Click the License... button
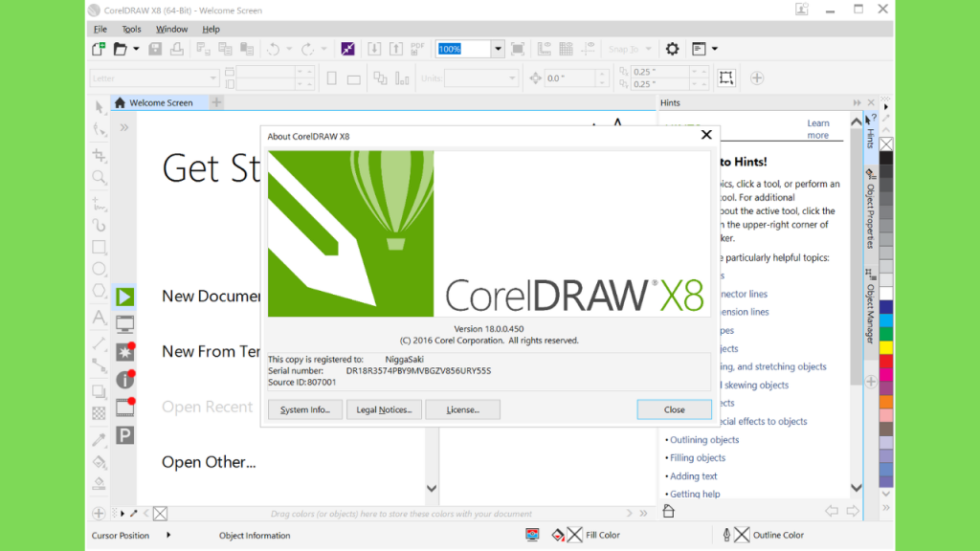The image size is (980, 551). pos(462,409)
